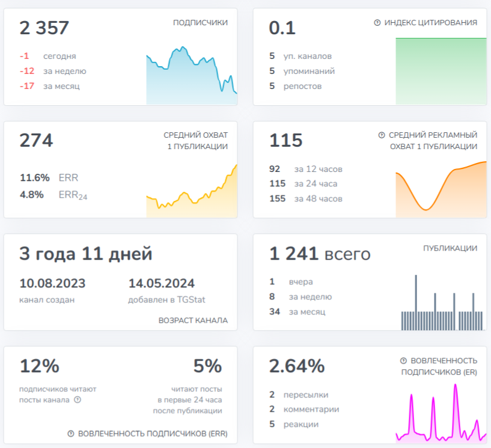
Task: Open the blue subscribers trend chart
Action: tap(192, 75)
